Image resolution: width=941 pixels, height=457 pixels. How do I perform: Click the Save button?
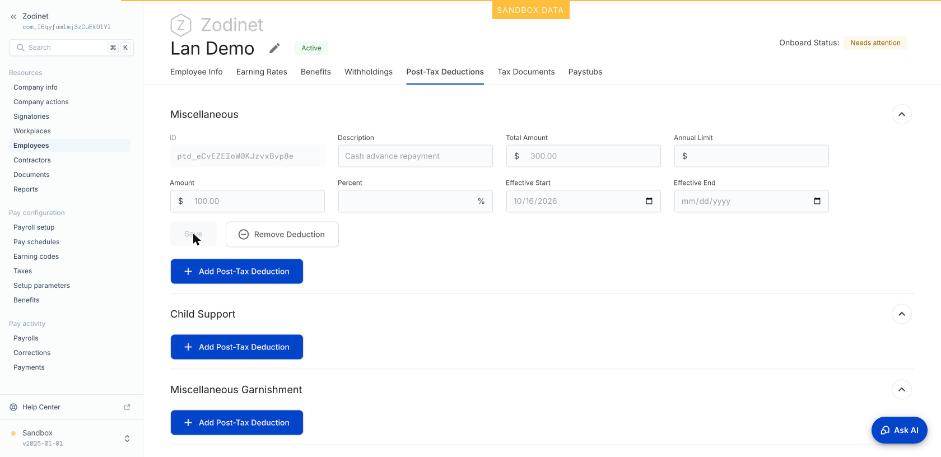[x=193, y=234]
